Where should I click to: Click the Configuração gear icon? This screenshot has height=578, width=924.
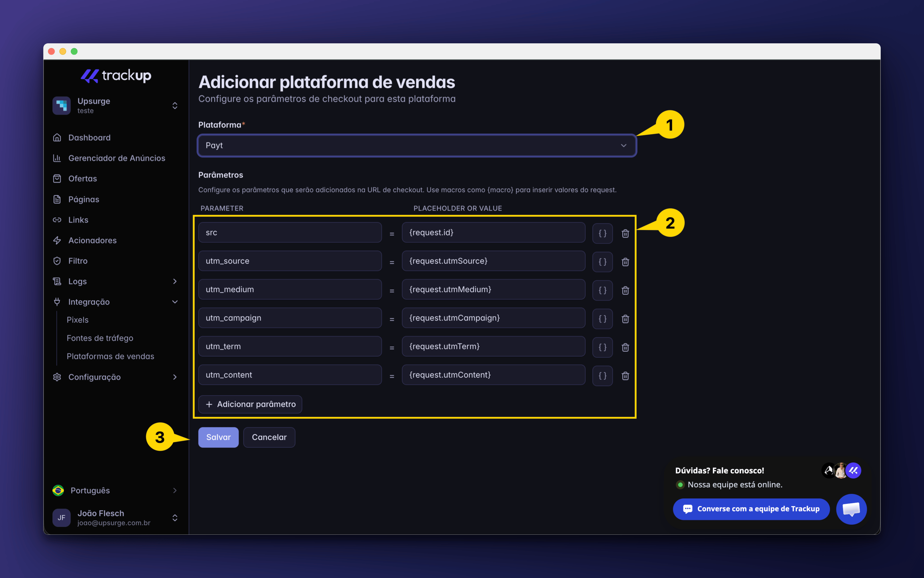pos(57,377)
